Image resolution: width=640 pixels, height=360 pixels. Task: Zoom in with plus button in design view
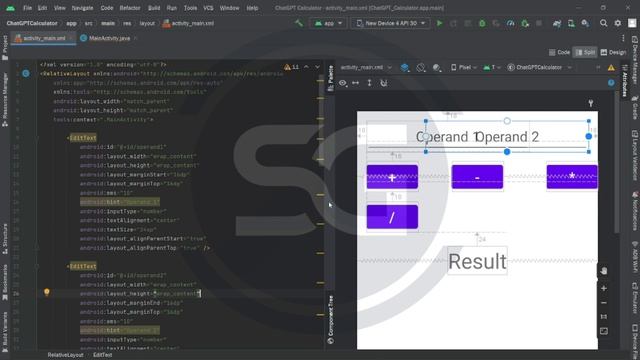click(604, 289)
